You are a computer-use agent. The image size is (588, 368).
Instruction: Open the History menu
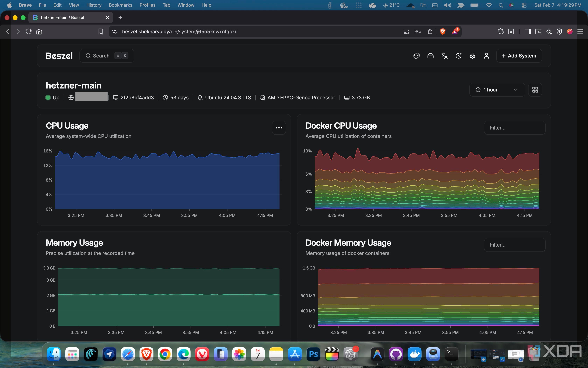click(94, 5)
